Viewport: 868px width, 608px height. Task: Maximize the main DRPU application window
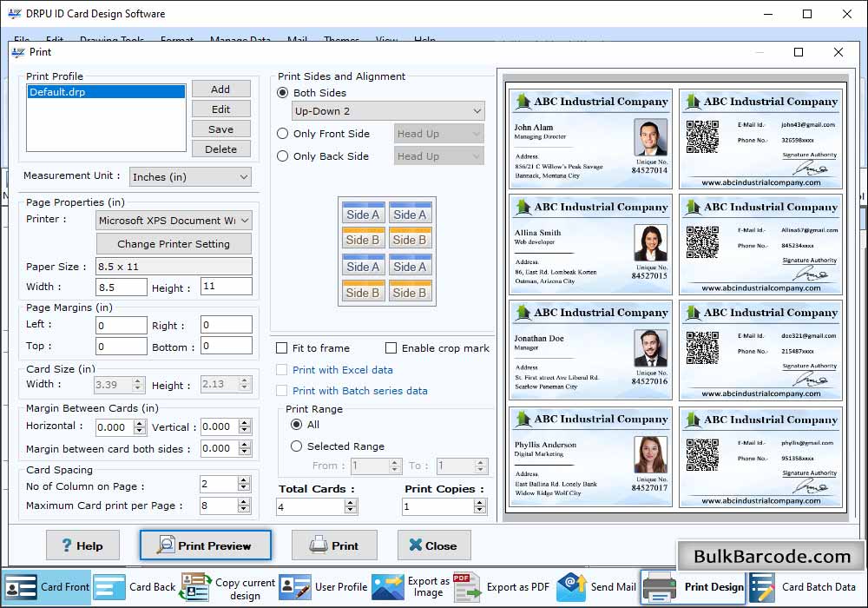807,14
